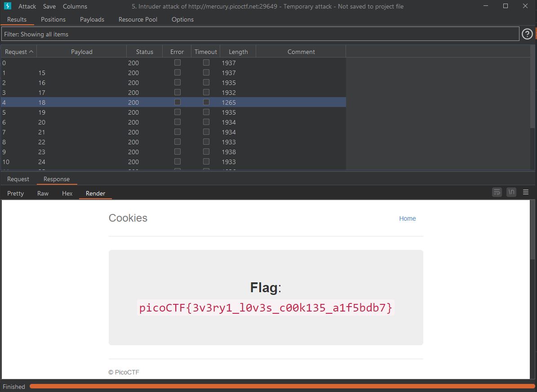
Task: Select the result row with payload 15
Action: click(173, 73)
